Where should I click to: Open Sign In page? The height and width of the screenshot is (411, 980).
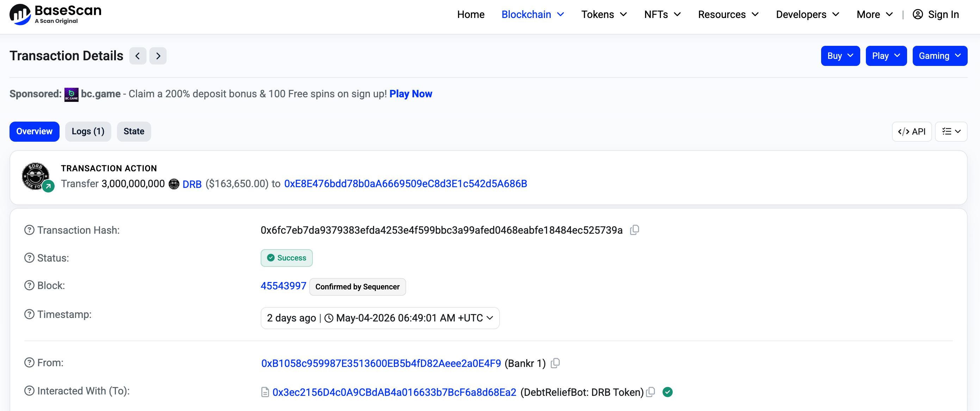(936, 14)
